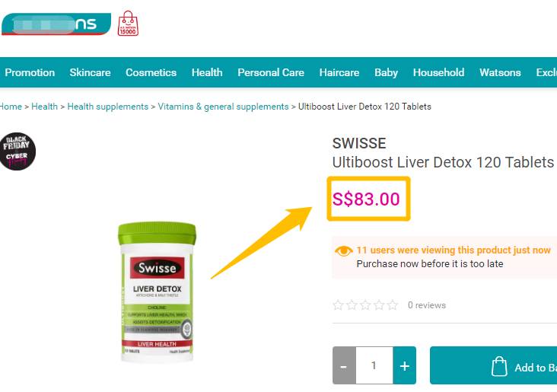Go to Health supplements breadcrumb link

107,107
